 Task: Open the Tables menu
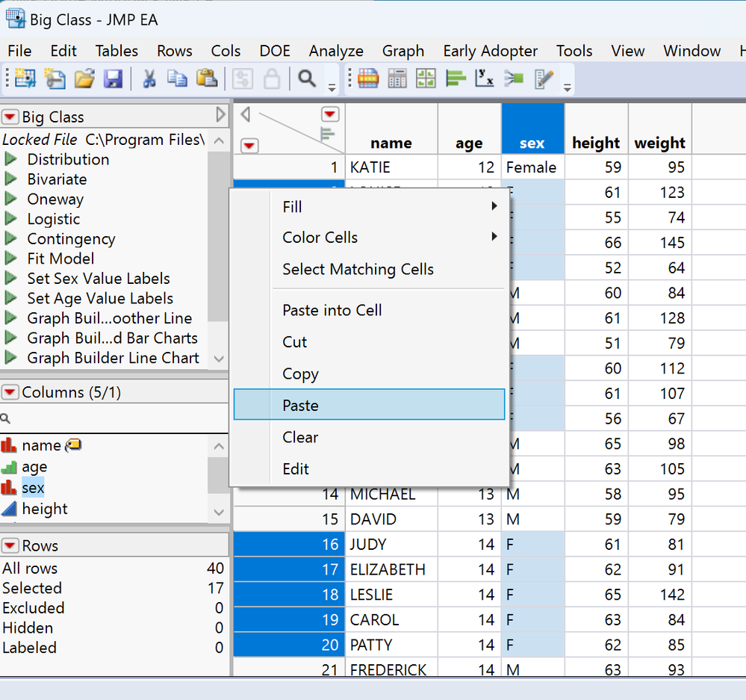click(116, 51)
